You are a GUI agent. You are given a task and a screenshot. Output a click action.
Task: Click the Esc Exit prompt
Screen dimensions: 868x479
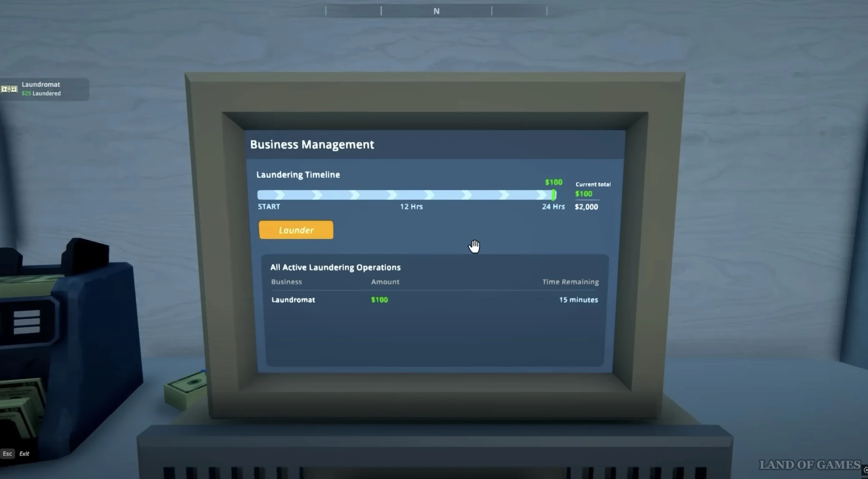tap(16, 454)
